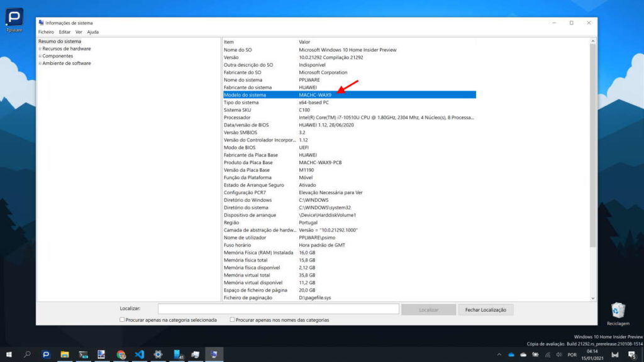The image size is (644, 362).
Task: Switch to System Information taskbar button
Action: 214,354
